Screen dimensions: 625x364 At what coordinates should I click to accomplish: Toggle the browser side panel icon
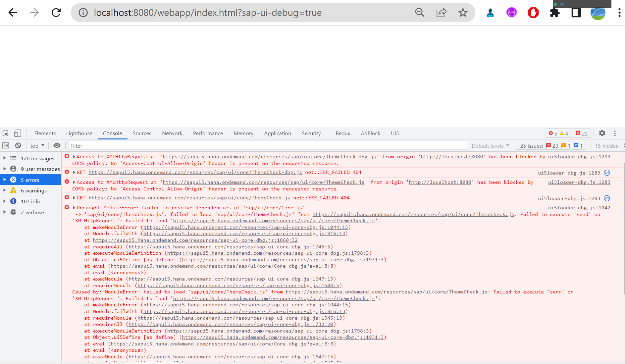(x=576, y=13)
